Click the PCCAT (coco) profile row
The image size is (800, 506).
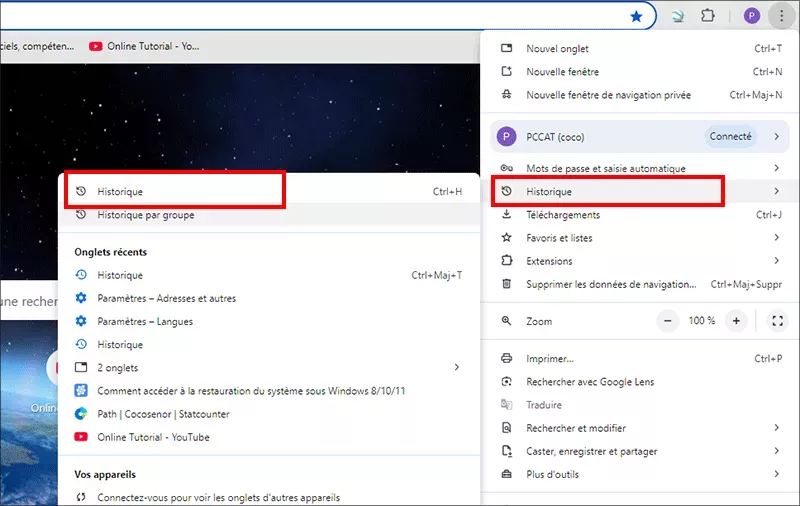[640, 137]
